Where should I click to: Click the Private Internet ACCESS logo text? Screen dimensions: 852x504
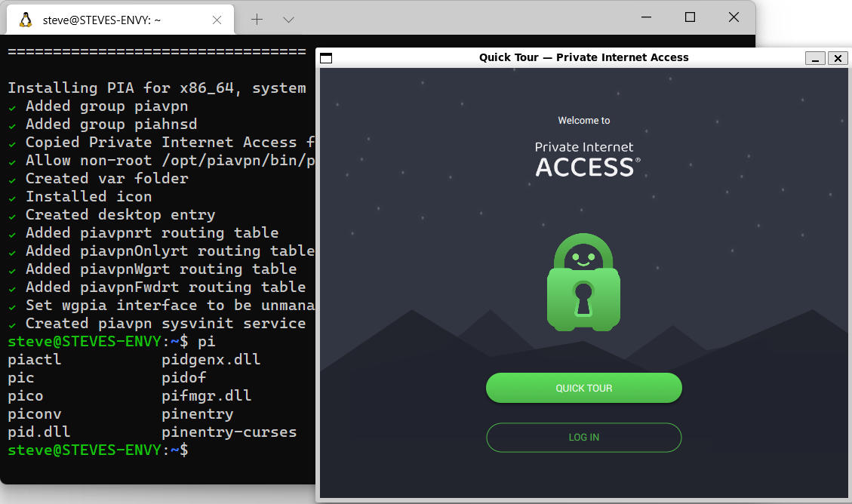pyautogui.click(x=587, y=160)
